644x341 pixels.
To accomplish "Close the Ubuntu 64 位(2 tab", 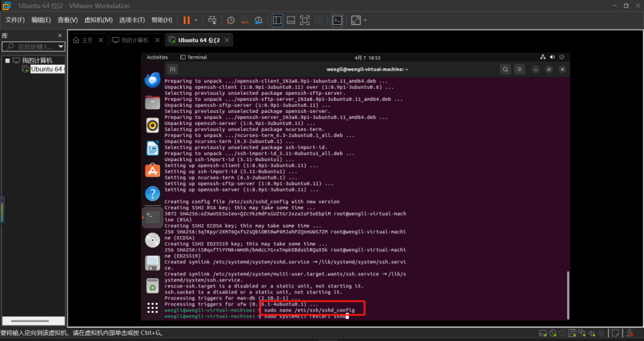I will [x=227, y=40].
